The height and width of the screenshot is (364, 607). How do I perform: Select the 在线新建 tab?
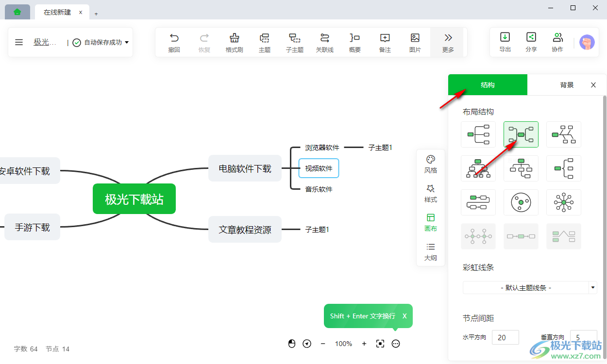click(x=57, y=13)
